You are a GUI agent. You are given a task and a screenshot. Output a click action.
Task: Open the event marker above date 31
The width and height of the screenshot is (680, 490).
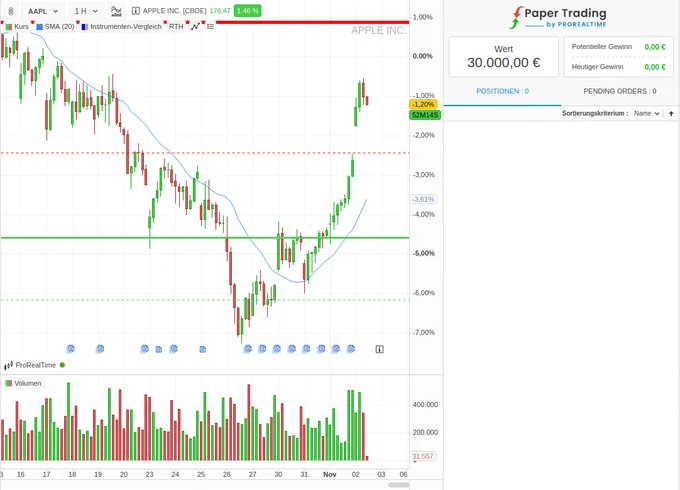(x=306, y=349)
